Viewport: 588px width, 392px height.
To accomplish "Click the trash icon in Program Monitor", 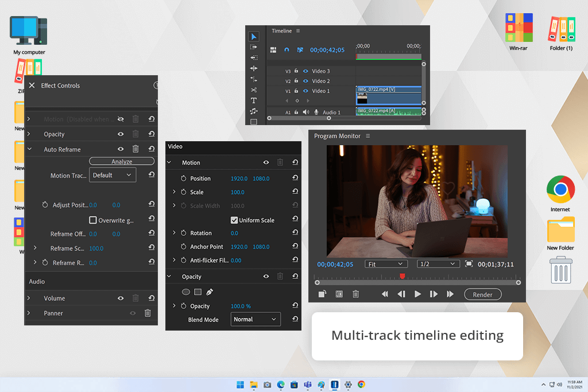I will click(x=355, y=294).
